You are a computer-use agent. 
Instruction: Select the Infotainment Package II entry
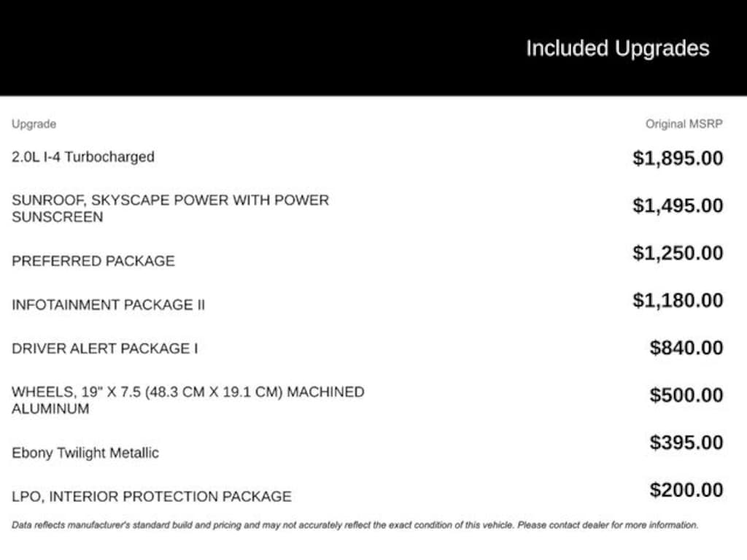click(108, 305)
